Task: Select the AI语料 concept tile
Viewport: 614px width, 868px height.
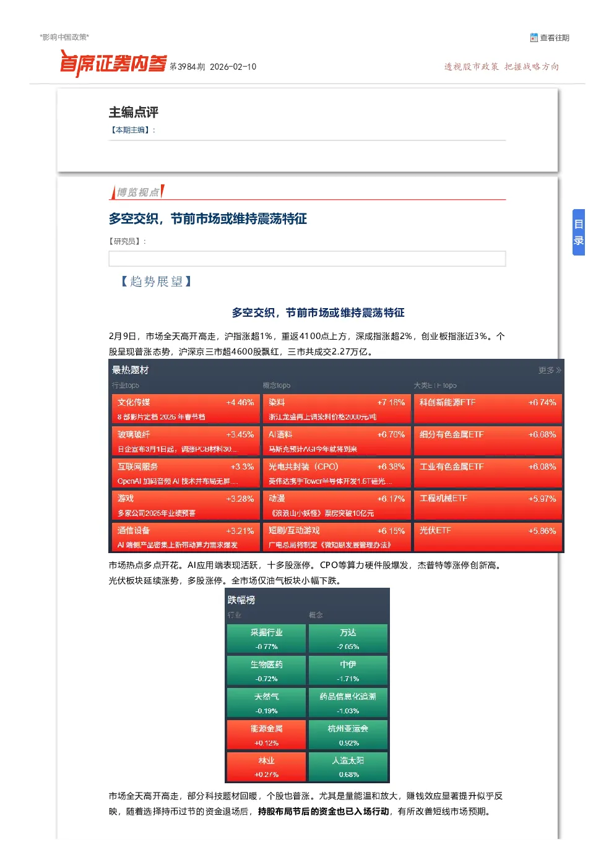Action: (337, 441)
